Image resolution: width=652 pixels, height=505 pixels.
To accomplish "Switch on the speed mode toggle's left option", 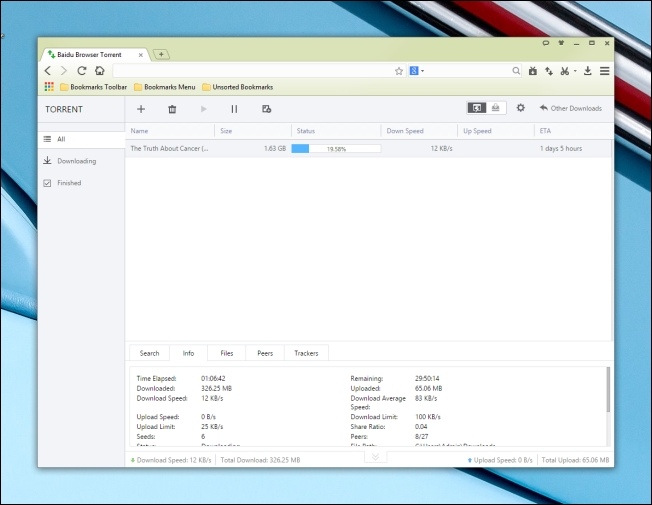I will [x=477, y=108].
